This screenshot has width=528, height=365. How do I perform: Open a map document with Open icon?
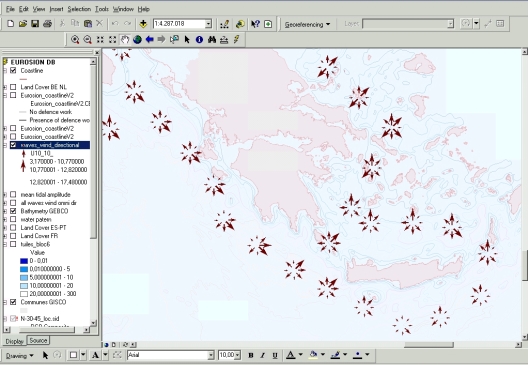click(x=23, y=24)
